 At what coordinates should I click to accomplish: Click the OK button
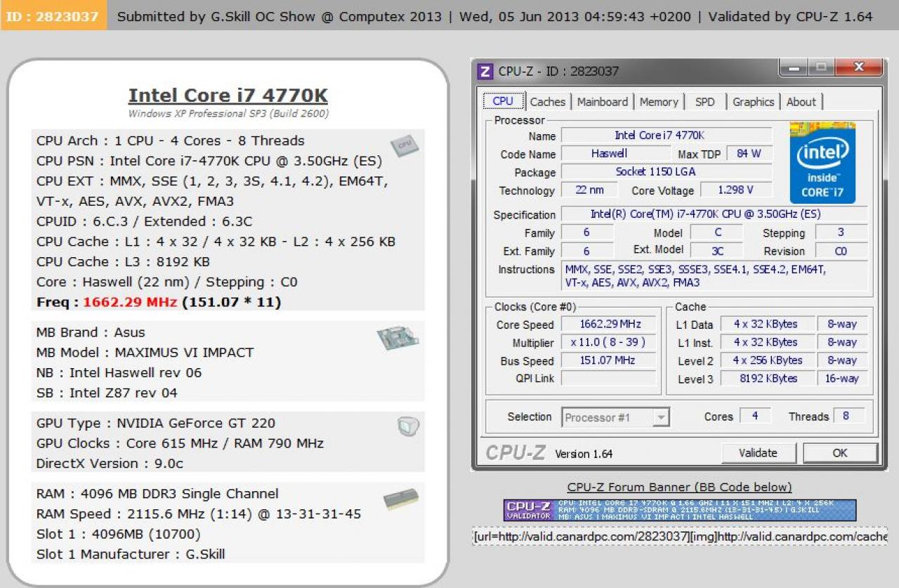840,453
